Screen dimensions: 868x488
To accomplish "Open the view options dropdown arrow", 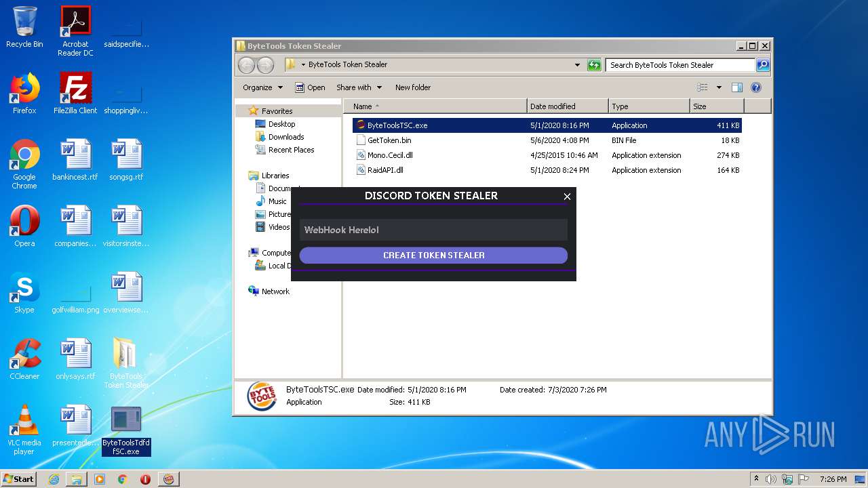I will point(719,87).
